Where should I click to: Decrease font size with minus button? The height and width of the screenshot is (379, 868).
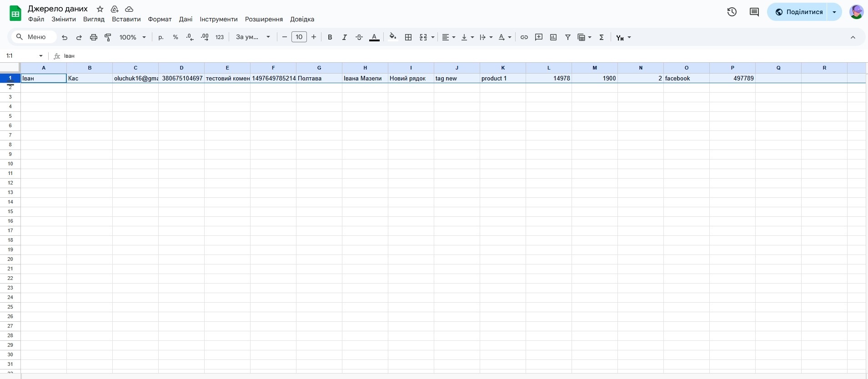(285, 37)
